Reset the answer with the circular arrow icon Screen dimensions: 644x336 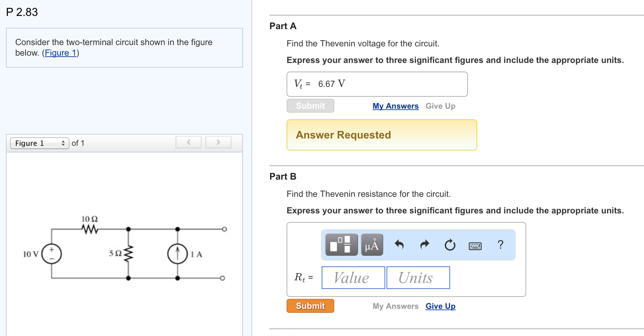point(450,245)
